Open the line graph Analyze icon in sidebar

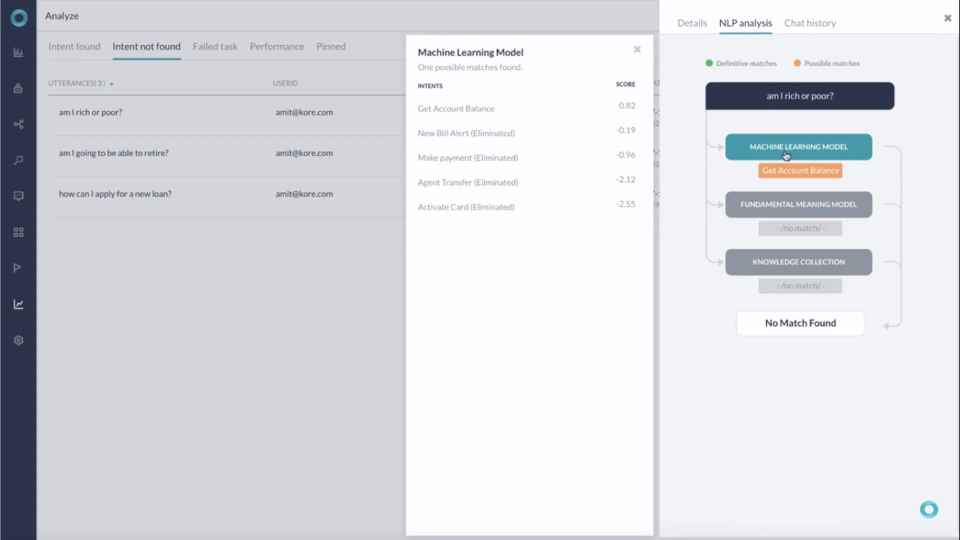point(18,304)
